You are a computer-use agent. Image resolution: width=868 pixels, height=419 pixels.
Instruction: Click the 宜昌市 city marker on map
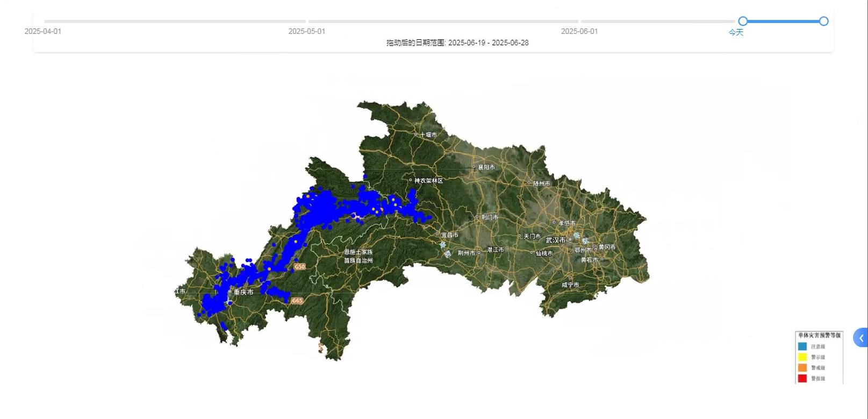point(437,235)
